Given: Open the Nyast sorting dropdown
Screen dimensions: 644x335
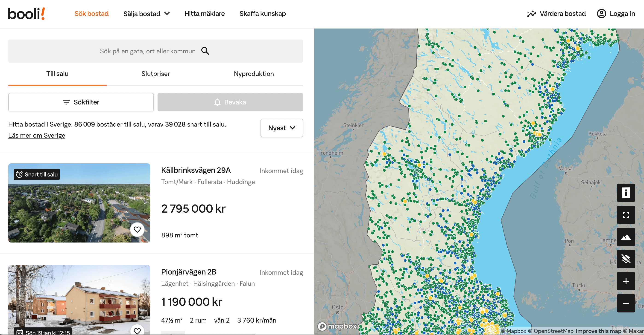Looking at the screenshot, I should coord(281,128).
